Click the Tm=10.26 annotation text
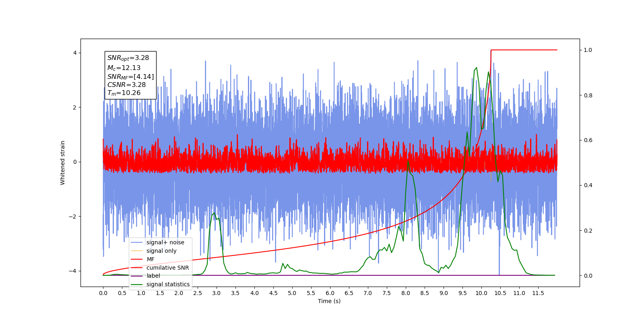This screenshot has width=644, height=322. (124, 93)
